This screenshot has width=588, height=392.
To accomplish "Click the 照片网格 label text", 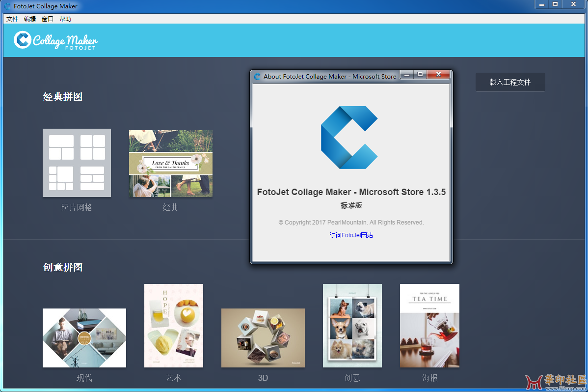I will [x=77, y=207].
